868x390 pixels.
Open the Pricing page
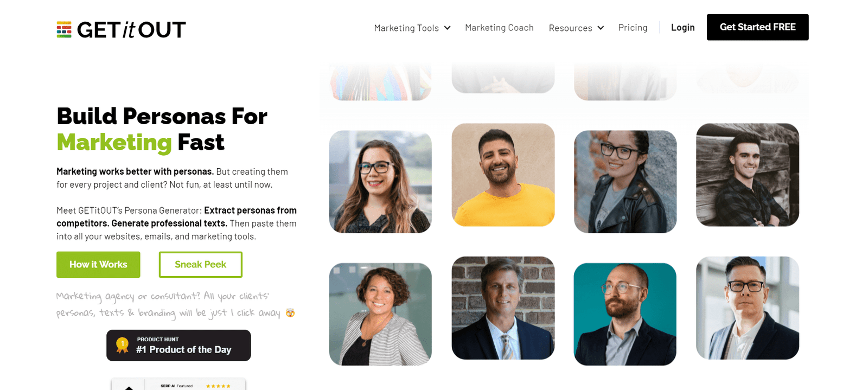[x=633, y=28]
